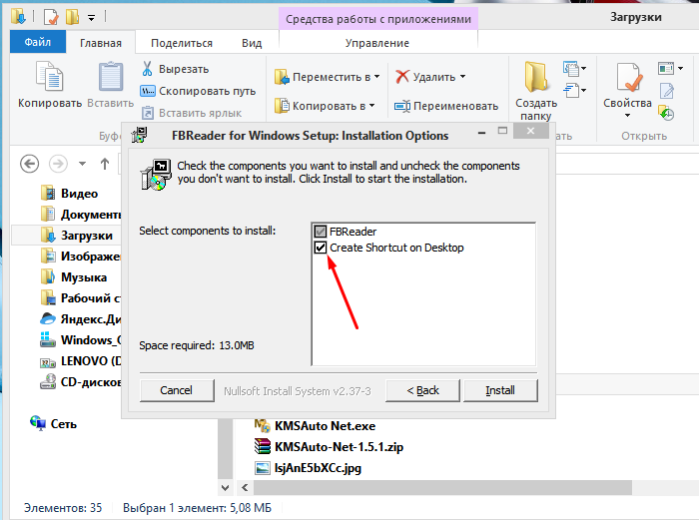This screenshot has width=699, height=520.
Task: Open the Copy to (Копировать в) dropdown
Action: coord(324,106)
